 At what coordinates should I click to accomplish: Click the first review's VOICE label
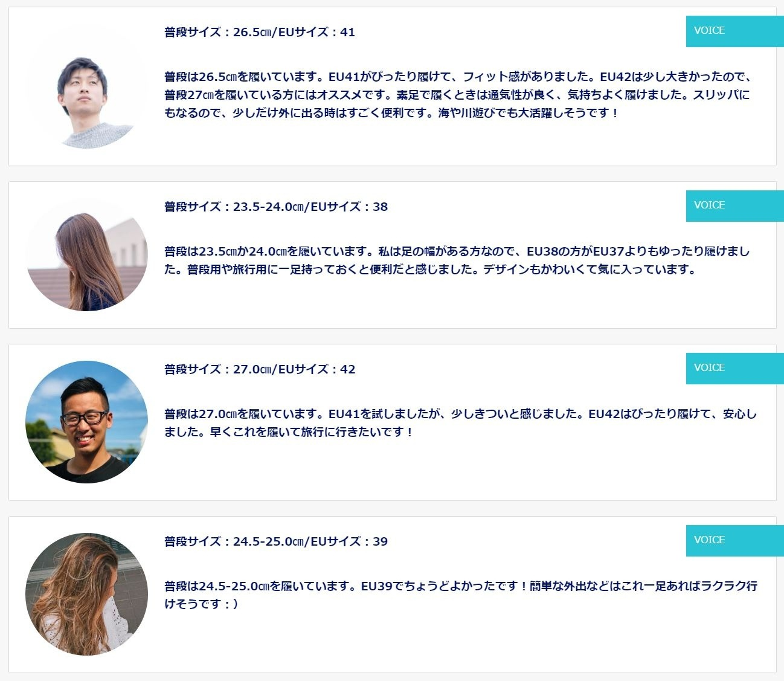click(x=734, y=31)
